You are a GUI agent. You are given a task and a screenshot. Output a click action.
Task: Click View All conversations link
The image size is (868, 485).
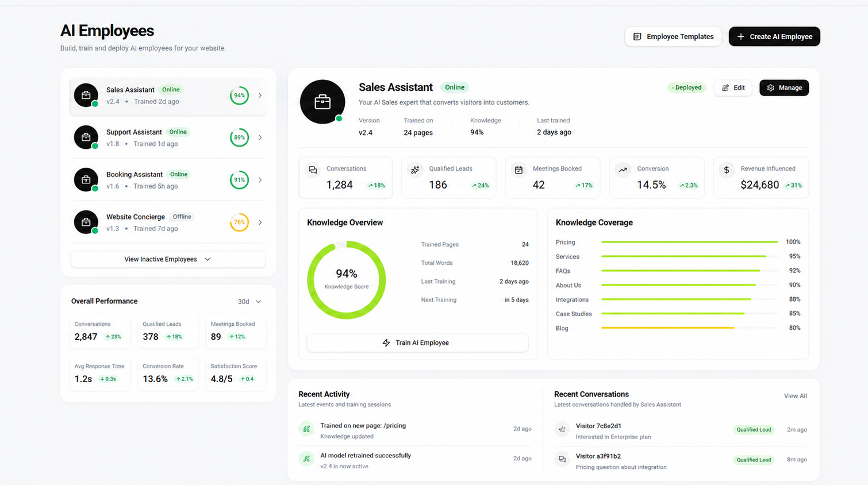(x=795, y=396)
